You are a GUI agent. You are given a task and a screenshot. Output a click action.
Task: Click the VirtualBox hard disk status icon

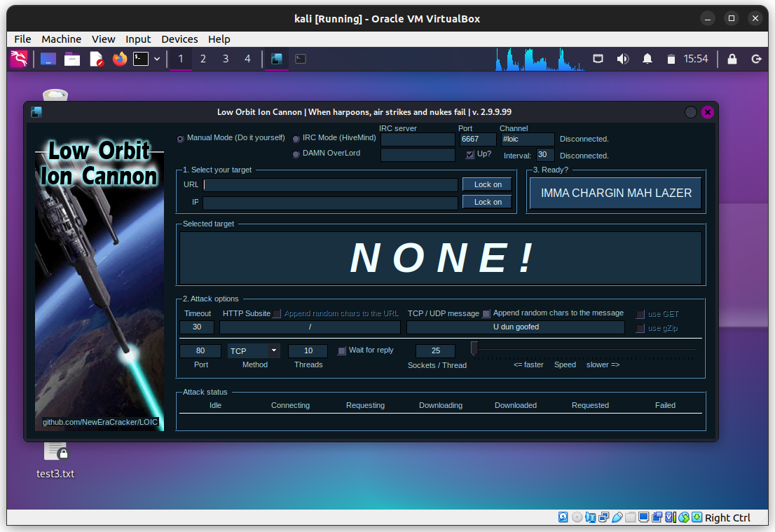(563, 518)
